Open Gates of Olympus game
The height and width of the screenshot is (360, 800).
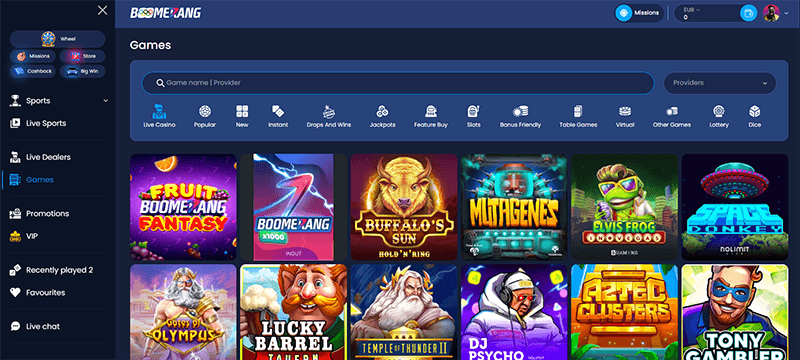183,312
